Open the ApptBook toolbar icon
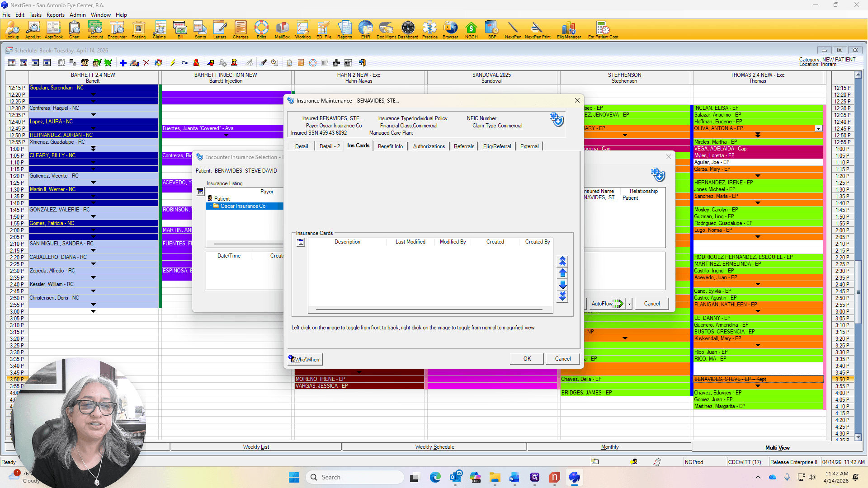Screen dimensions: 868x488 (x=53, y=30)
